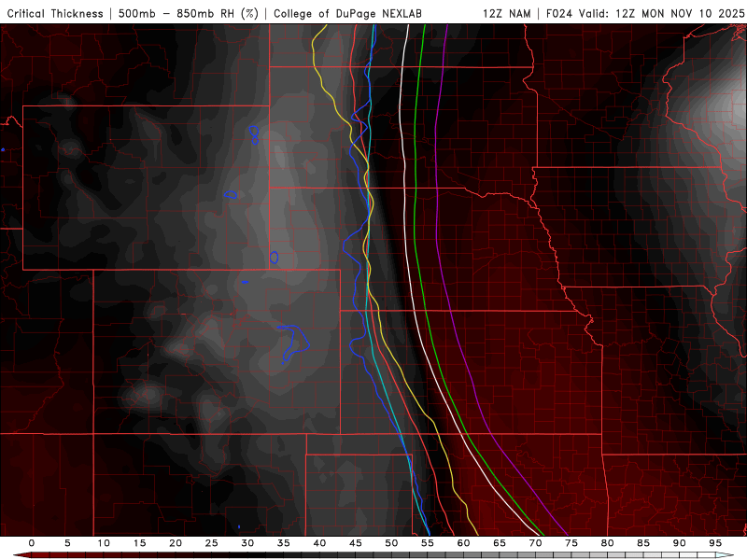Click the "College of DuPage NEXLAB" text
747x560 pixels.
click(x=347, y=13)
